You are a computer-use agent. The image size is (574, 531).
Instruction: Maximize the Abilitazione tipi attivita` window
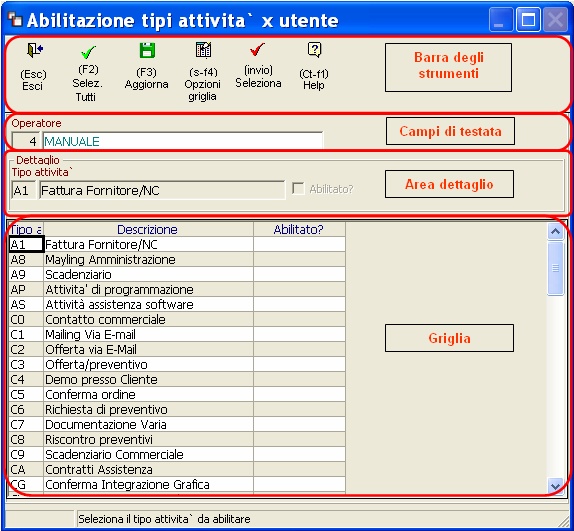pos(528,20)
